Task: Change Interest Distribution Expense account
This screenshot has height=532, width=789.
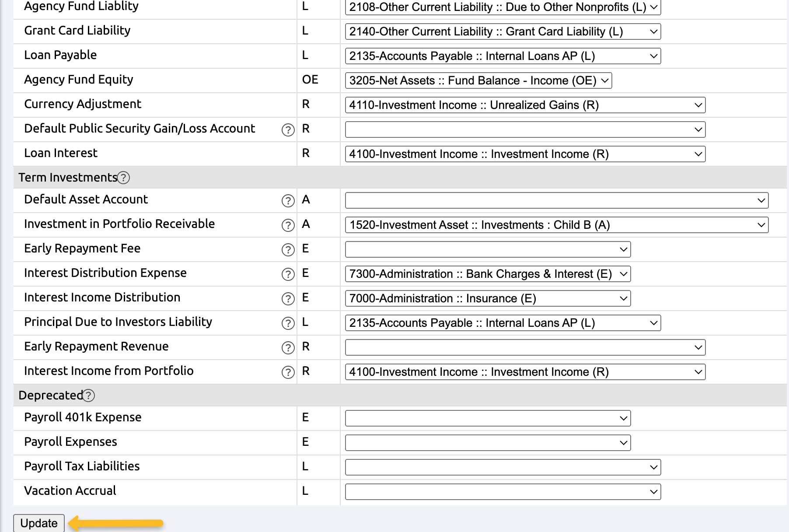Action: [488, 274]
